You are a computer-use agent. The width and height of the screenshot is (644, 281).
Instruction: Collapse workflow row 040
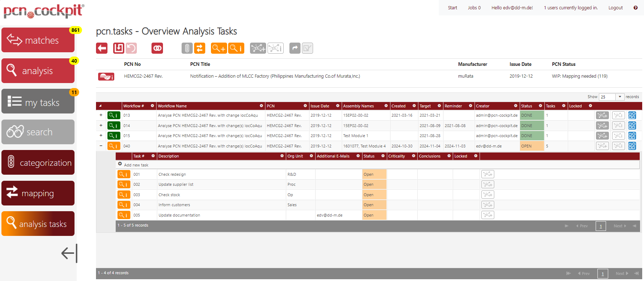pyautogui.click(x=101, y=146)
